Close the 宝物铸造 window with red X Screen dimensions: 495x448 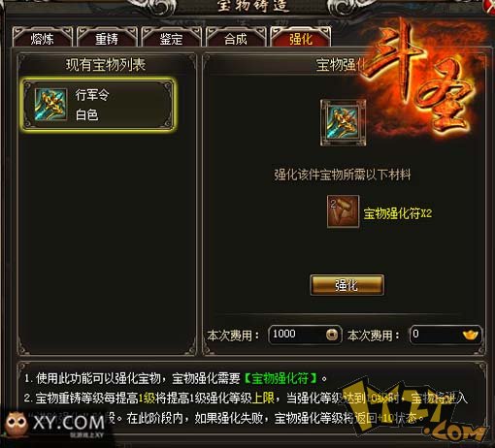pyautogui.click(x=489, y=7)
